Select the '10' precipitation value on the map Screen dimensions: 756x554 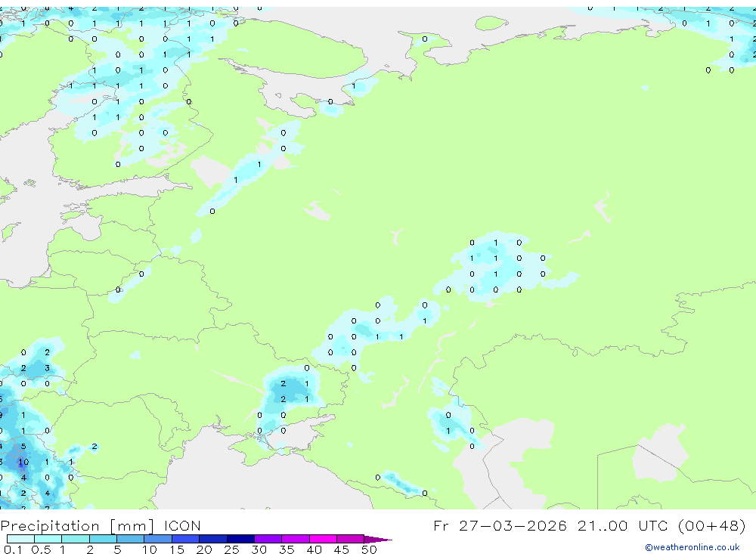pyautogui.click(x=23, y=462)
